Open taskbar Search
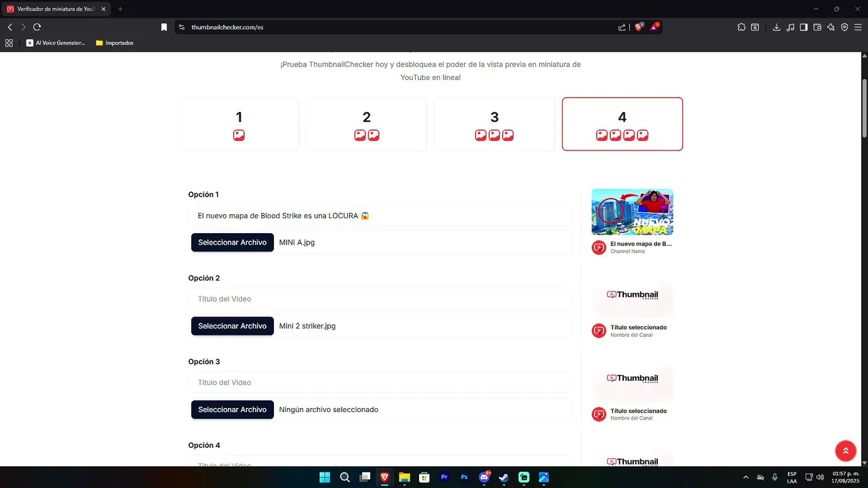Screen dimensions: 868x488 [x=344, y=477]
